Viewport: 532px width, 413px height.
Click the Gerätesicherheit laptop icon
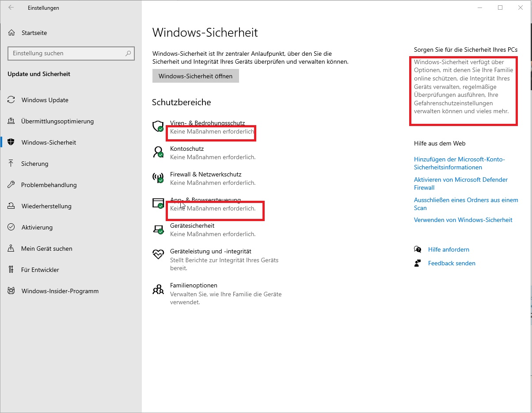pos(158,229)
